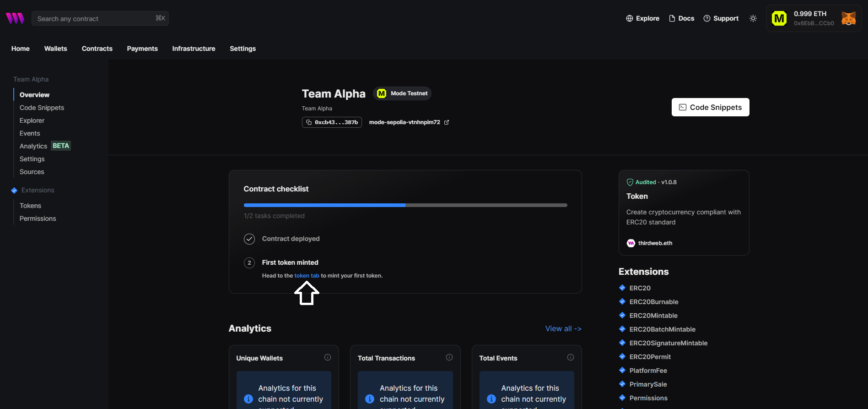This screenshot has height=409, width=868.
Task: Click info icon on Unique Wallets card
Action: coord(328,357)
